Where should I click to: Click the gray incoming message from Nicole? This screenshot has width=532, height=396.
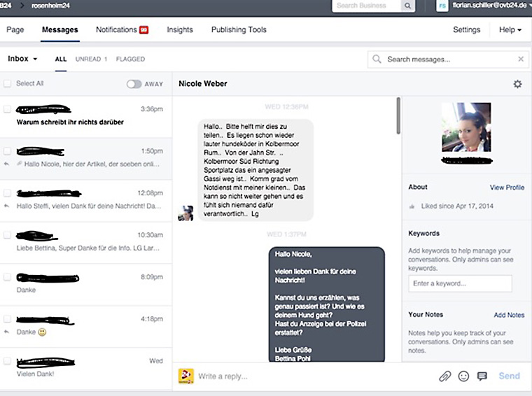click(x=255, y=170)
